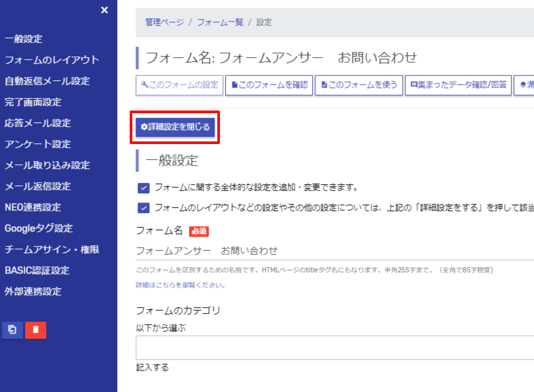Viewport: 534px width, 392px height.
Task: Open 一般設定 in the sidebar
Action: [x=24, y=39]
